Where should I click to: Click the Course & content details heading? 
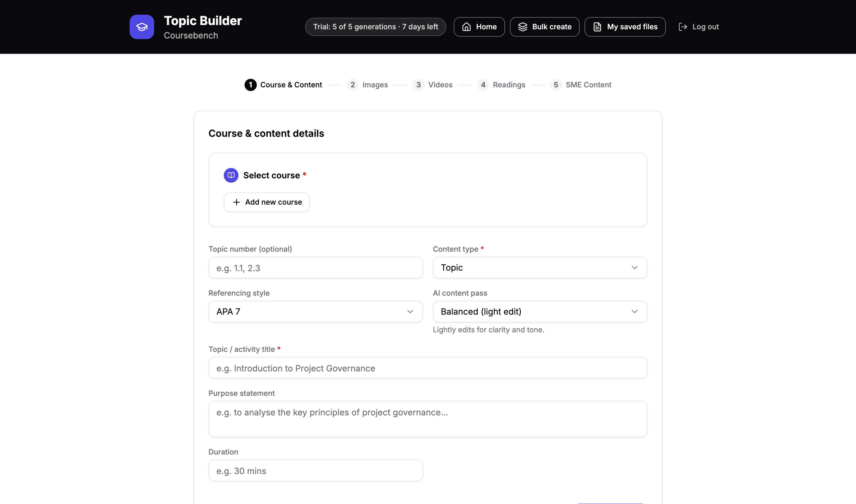[266, 133]
